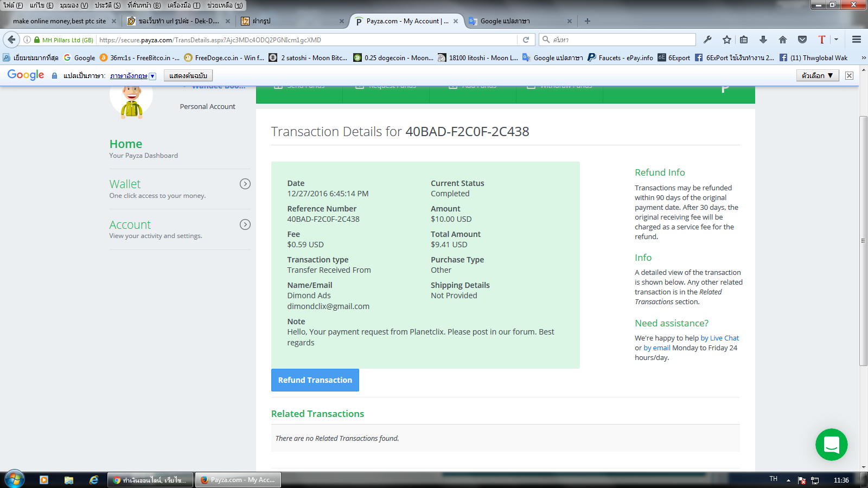868x488 pixels.
Task: Open the Google bookmark in bookmarks bar
Action: click(x=79, y=57)
